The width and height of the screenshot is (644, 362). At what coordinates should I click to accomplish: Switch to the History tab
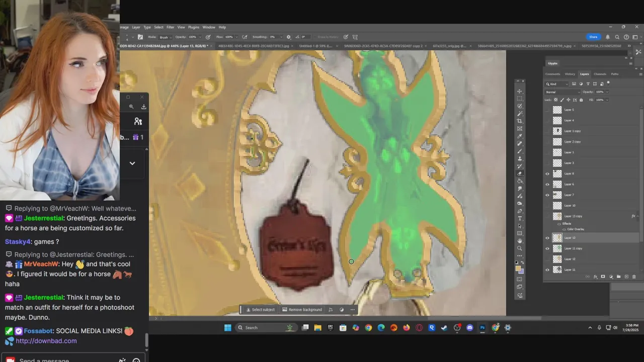(x=570, y=74)
